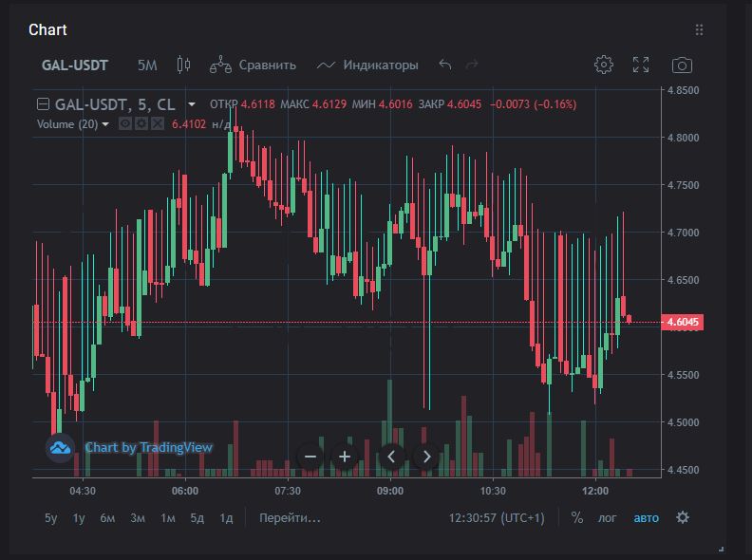Remove the Volume indicator with X
The width and height of the screenshot is (752, 560).
(x=158, y=123)
